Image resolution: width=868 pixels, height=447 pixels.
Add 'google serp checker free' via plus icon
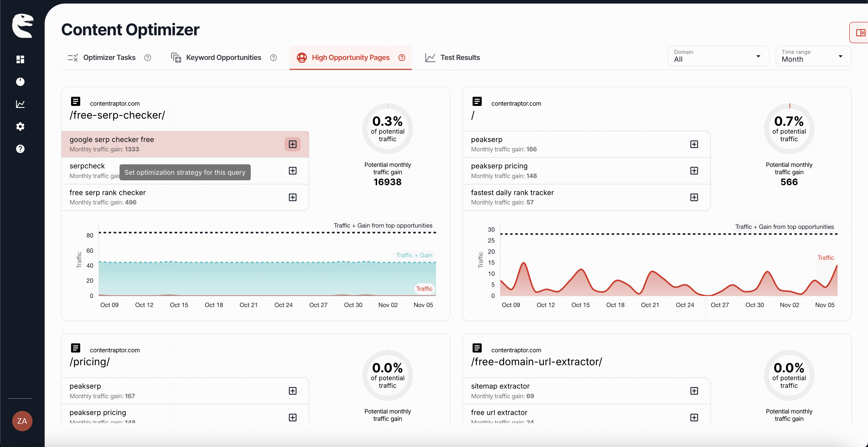point(292,144)
